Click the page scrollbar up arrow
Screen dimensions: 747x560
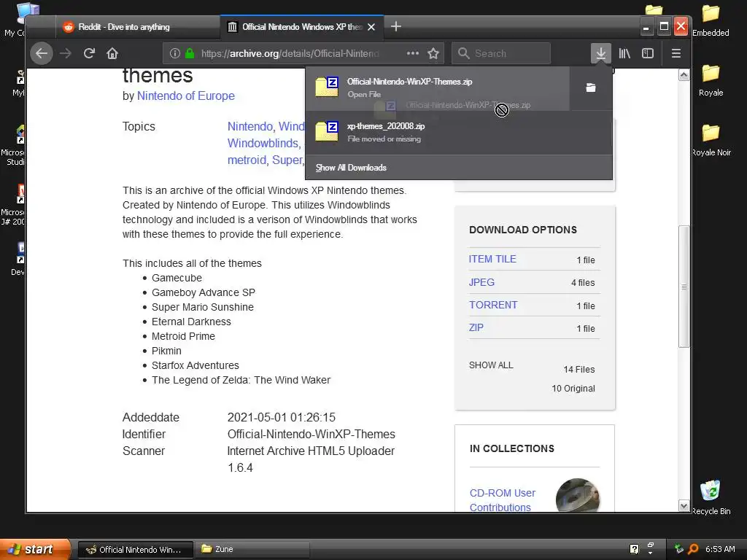point(684,75)
